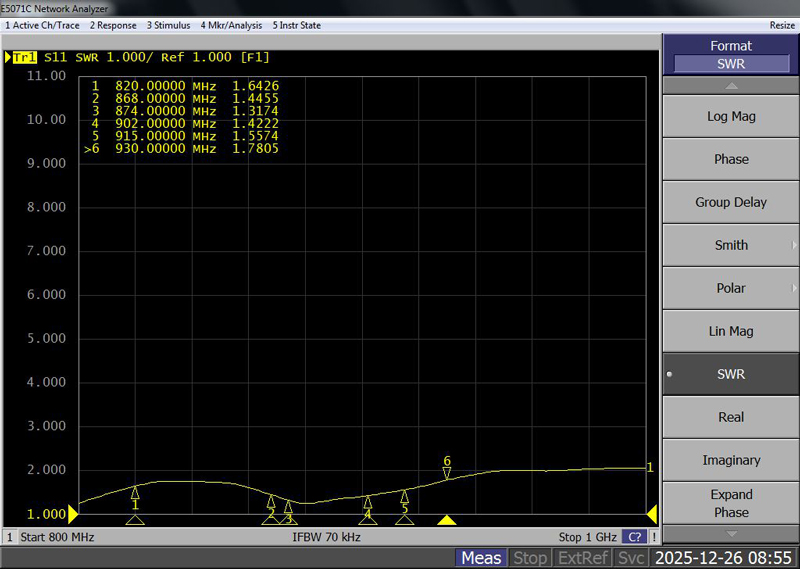Open the Format header showing SWR
Viewport: 800px width, 569px height.
pos(731,55)
